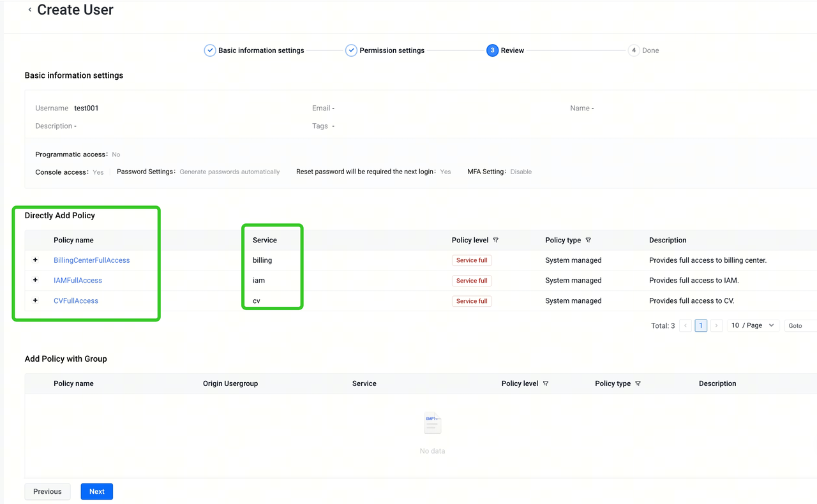Viewport: 817px width, 504px height.
Task: Filter Policy level in Directly Add Policy table
Action: point(496,241)
